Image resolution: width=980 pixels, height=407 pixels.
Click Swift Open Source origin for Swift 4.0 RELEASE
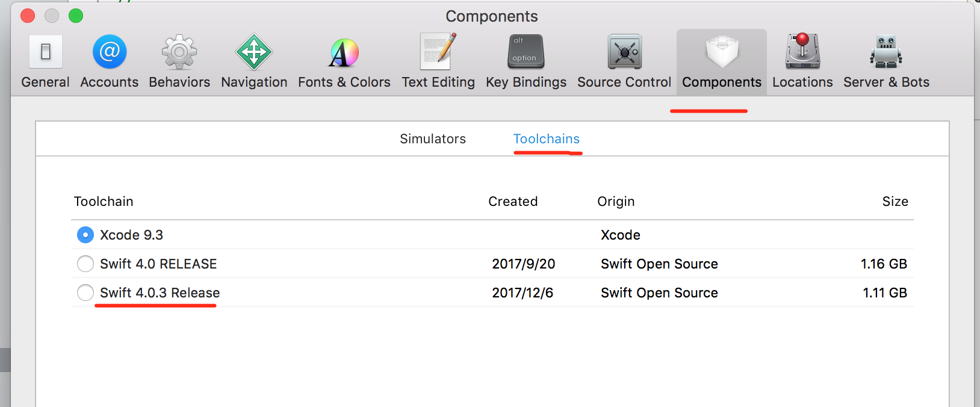point(659,264)
